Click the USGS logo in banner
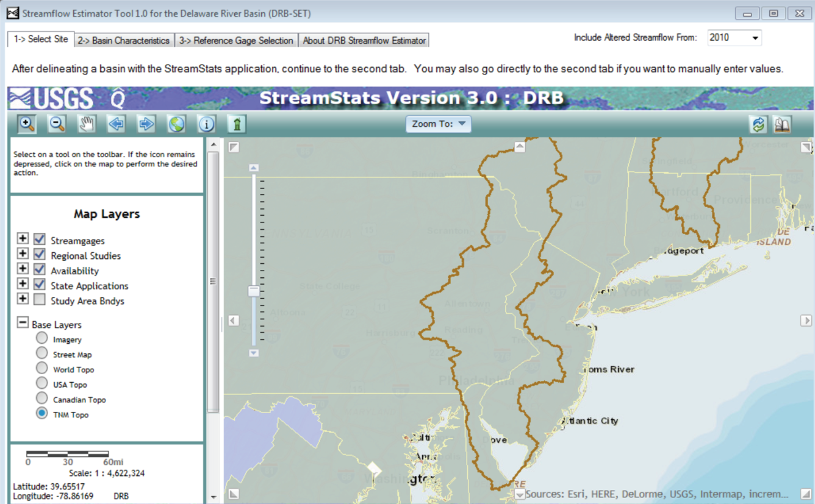This screenshot has width=815, height=504. pyautogui.click(x=51, y=98)
